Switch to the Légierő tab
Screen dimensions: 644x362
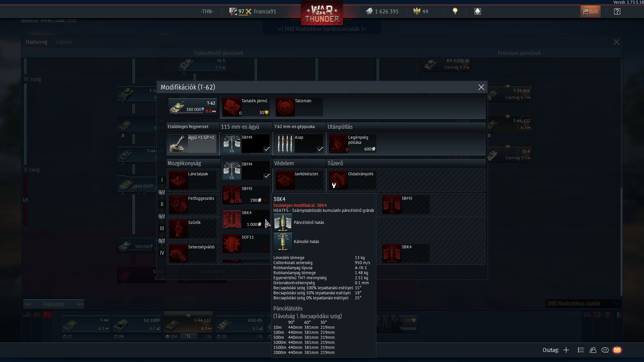(64, 42)
